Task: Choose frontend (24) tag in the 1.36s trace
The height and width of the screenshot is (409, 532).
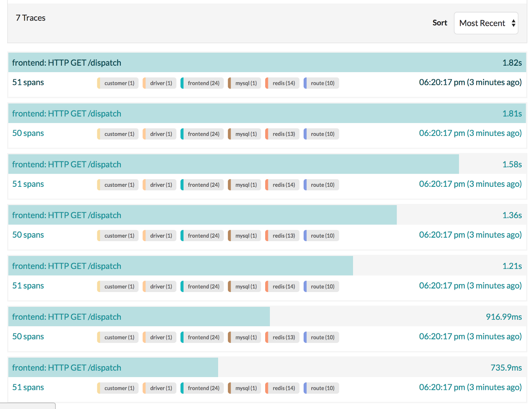Action: [x=202, y=236]
